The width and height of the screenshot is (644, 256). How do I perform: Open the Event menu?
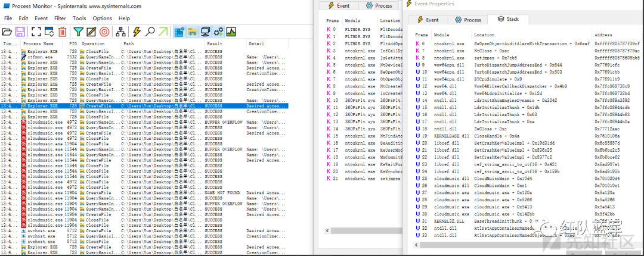coord(41,18)
